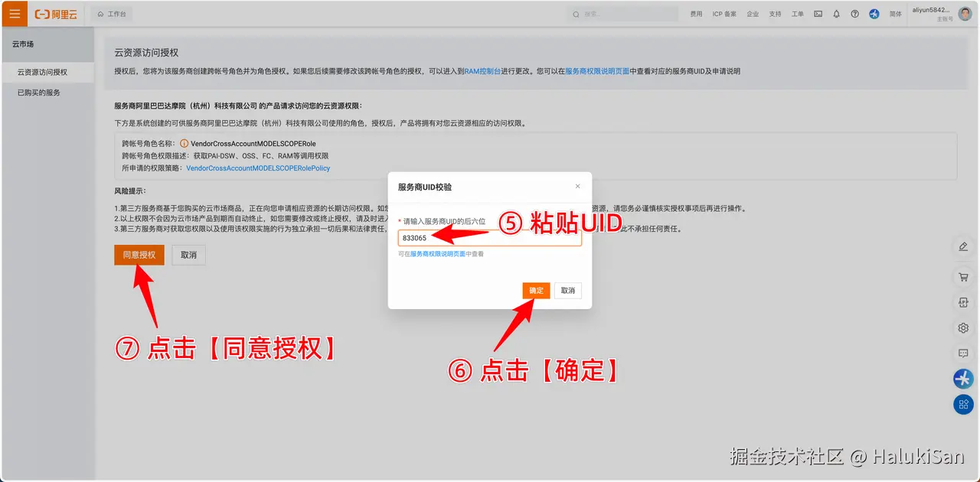The width and height of the screenshot is (980, 482).
Task: Focus the top search box
Action: [x=622, y=14]
